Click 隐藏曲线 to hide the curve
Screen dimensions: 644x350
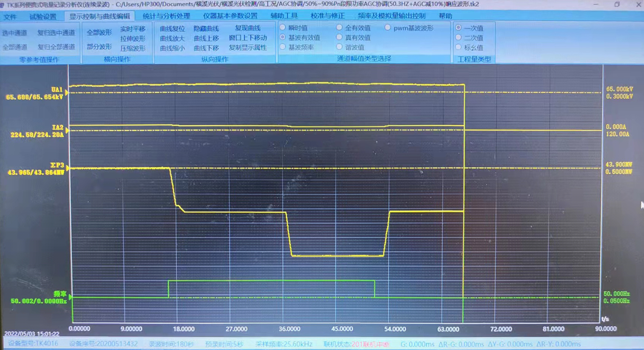pos(206,29)
